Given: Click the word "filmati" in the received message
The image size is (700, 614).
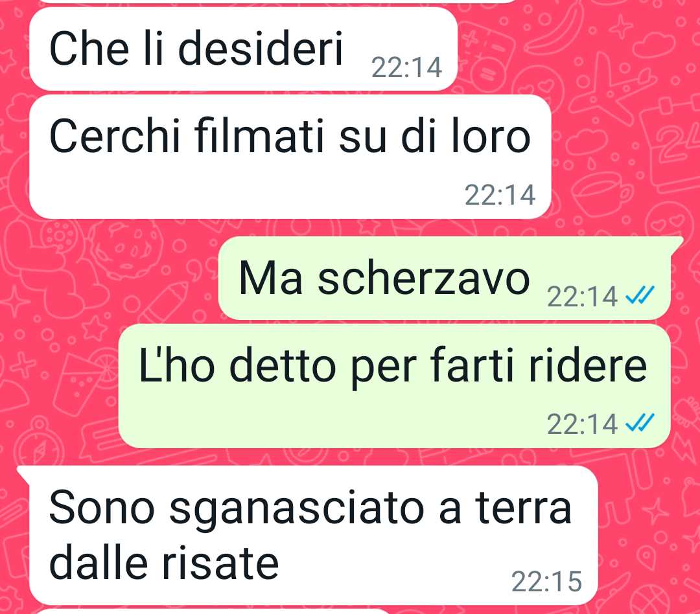Looking at the screenshot, I should tap(259, 135).
